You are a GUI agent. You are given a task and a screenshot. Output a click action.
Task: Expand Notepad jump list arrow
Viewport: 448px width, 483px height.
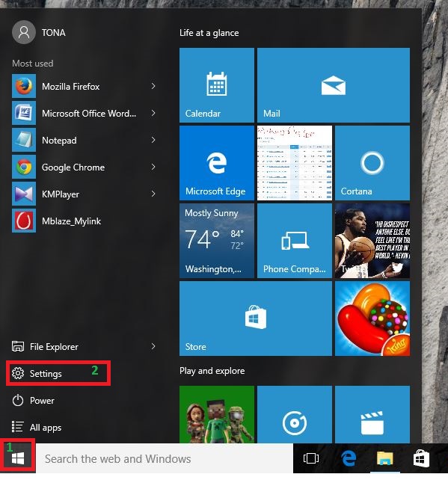click(153, 140)
